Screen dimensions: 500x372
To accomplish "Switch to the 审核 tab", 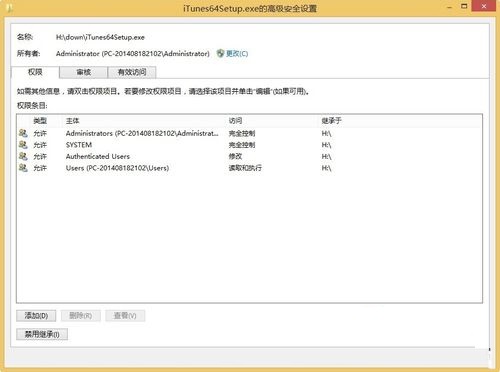I will click(84, 72).
